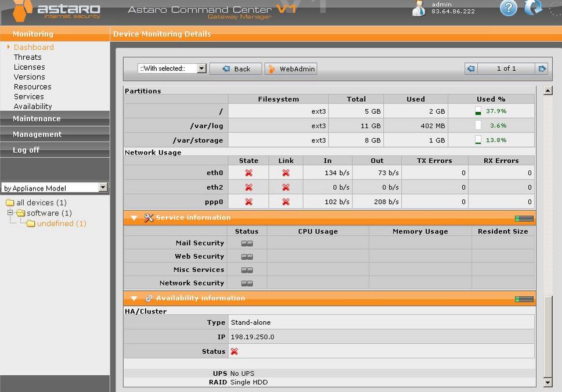Collapse the software tree folder
This screenshot has width=562, height=392.
[x=10, y=213]
